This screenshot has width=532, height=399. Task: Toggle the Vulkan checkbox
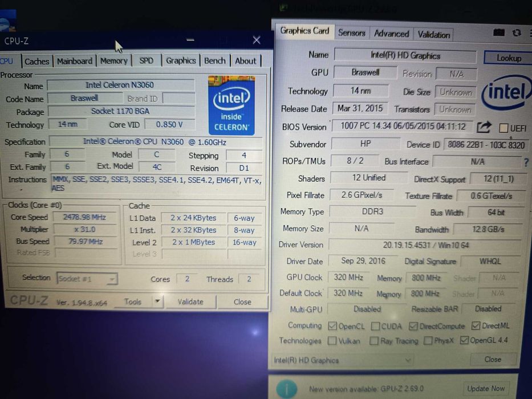pyautogui.click(x=332, y=341)
